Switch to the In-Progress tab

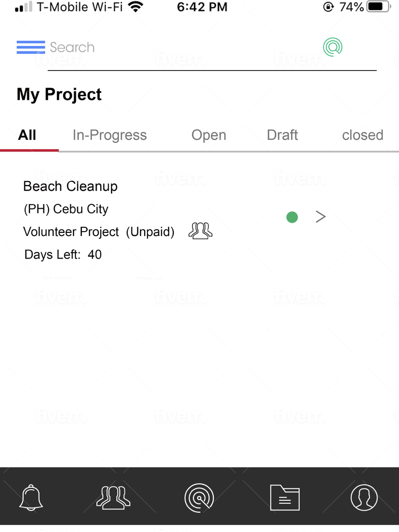pyautogui.click(x=110, y=135)
